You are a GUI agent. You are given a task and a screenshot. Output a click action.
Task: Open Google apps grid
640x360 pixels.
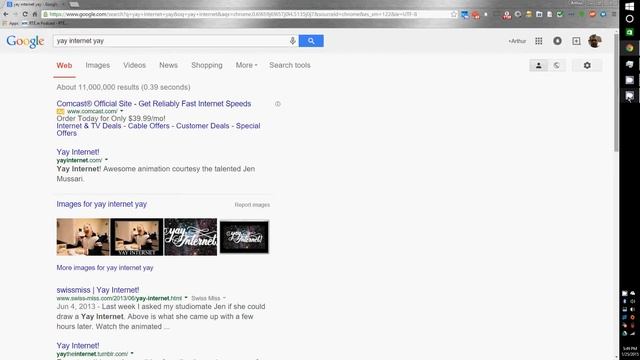coord(539,41)
